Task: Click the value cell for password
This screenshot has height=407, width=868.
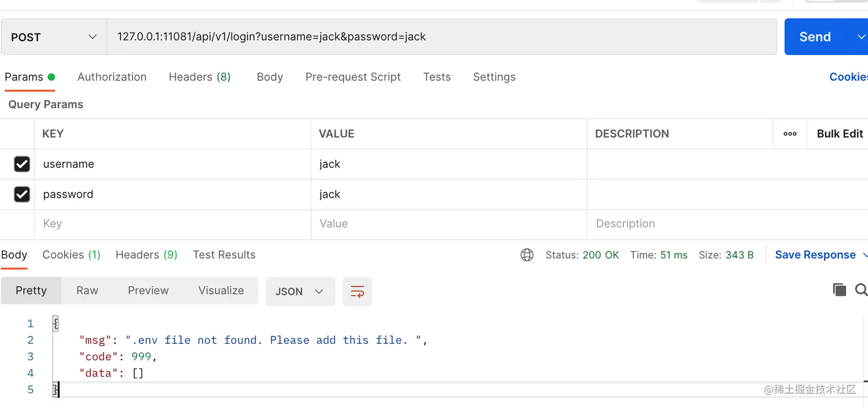Action: point(449,195)
